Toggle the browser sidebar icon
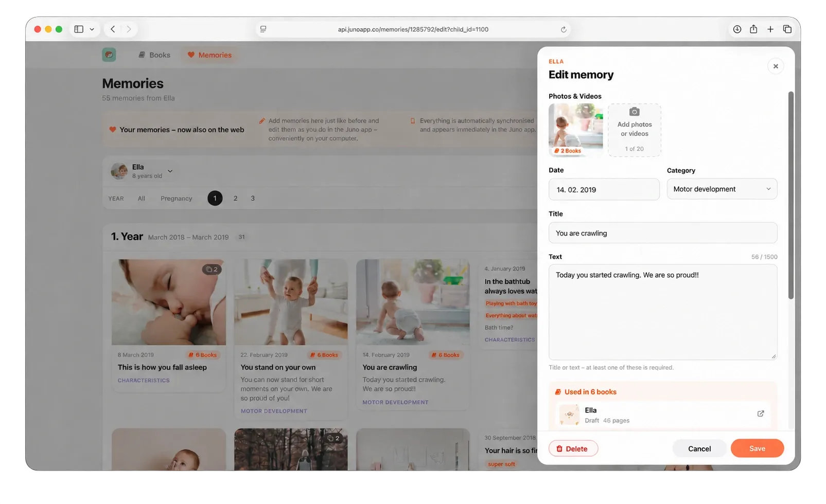826x504 pixels. click(79, 29)
